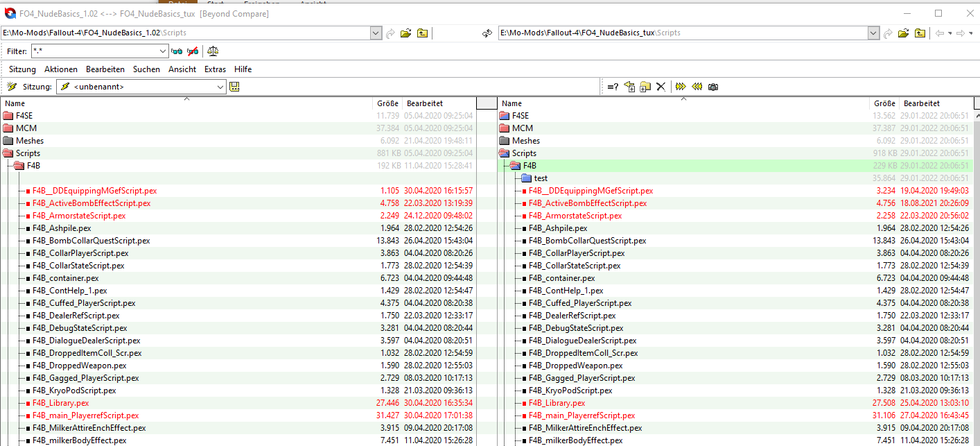The width and height of the screenshot is (980, 446).
Task: Open the Sitzung session dropdown
Action: pyautogui.click(x=220, y=87)
